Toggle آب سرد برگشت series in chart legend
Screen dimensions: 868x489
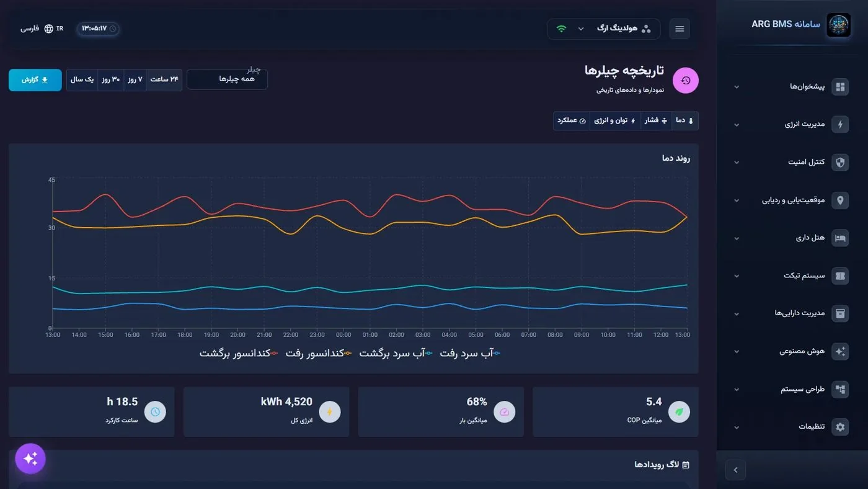click(x=396, y=353)
